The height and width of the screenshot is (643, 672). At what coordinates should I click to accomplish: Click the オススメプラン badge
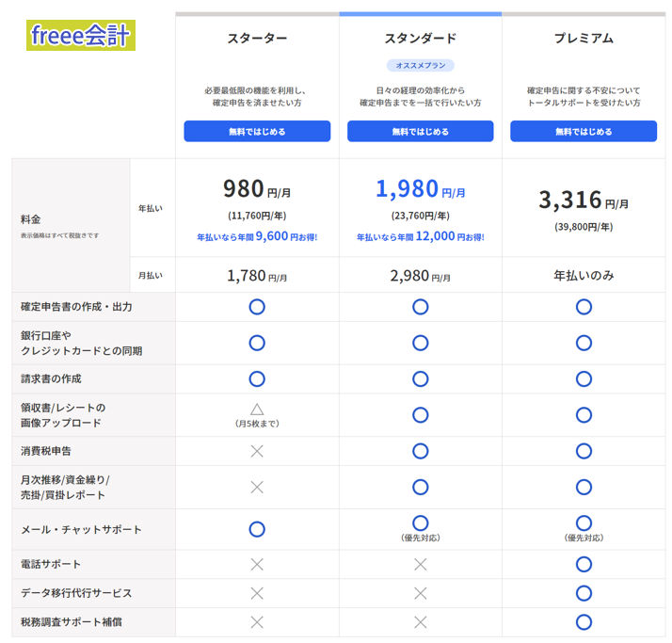[x=421, y=66]
